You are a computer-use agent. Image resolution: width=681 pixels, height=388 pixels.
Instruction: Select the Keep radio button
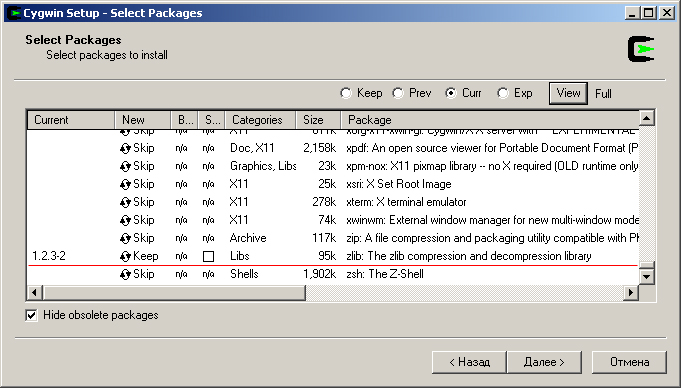coord(346,93)
